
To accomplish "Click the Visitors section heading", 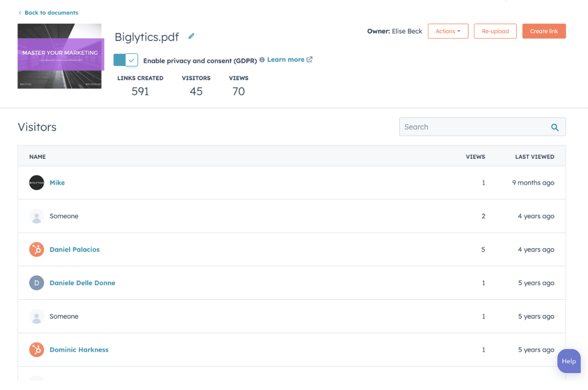I will coord(37,127).
